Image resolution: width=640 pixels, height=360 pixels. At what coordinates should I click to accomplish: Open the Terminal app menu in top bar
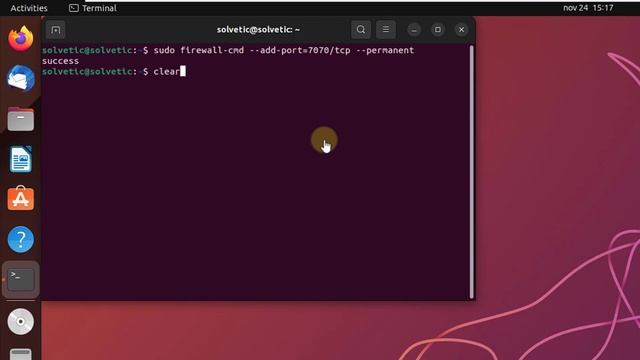coord(93,8)
